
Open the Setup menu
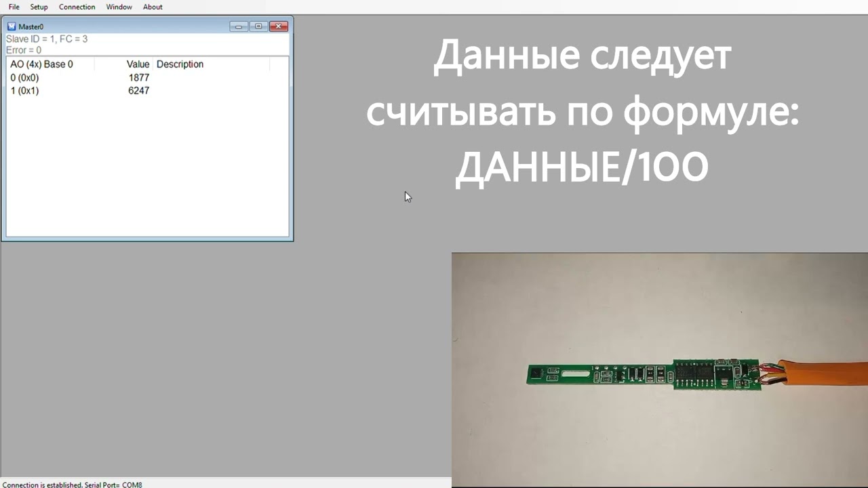[x=39, y=7]
